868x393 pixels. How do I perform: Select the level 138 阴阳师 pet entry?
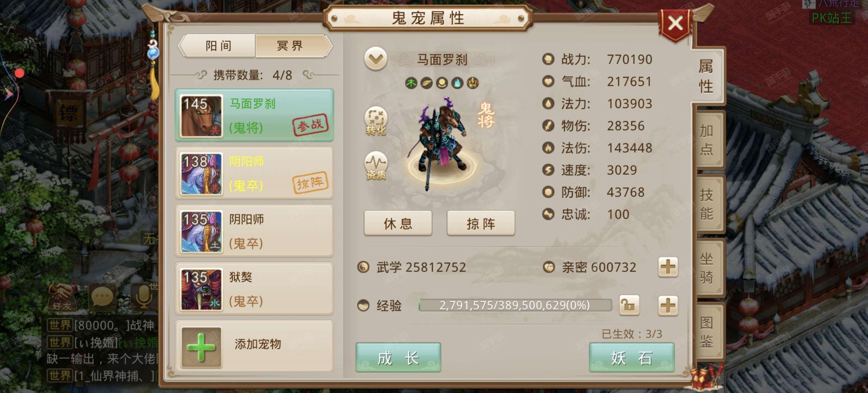pos(254,174)
